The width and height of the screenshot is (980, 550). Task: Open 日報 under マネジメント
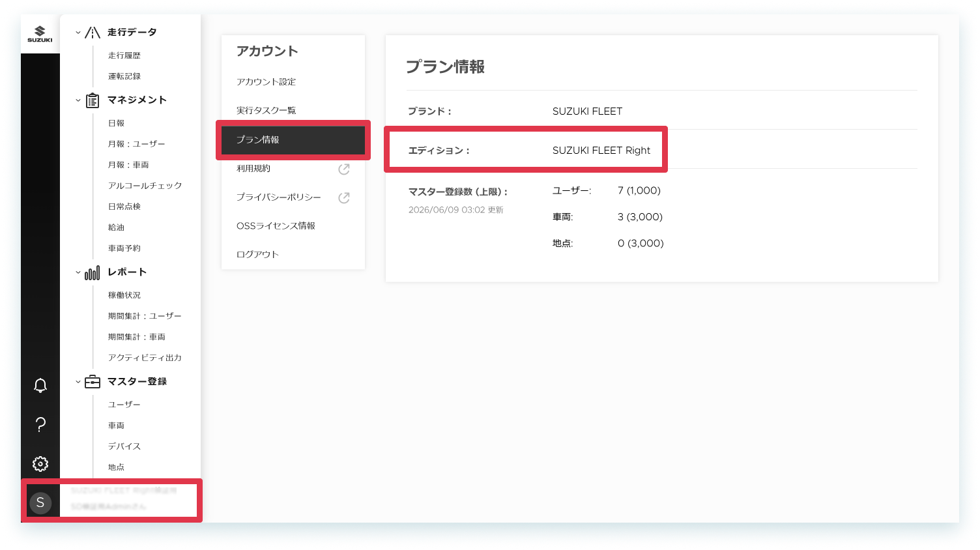pos(116,123)
